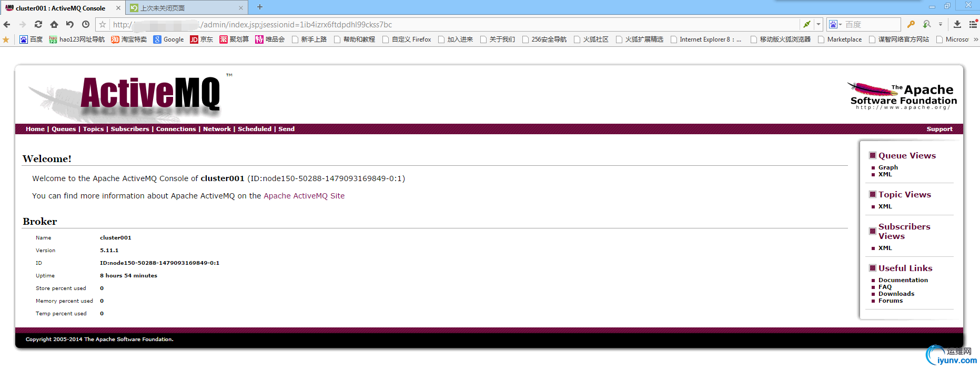Open the browser hamburger menu
The image size is (980, 369).
(973, 24)
